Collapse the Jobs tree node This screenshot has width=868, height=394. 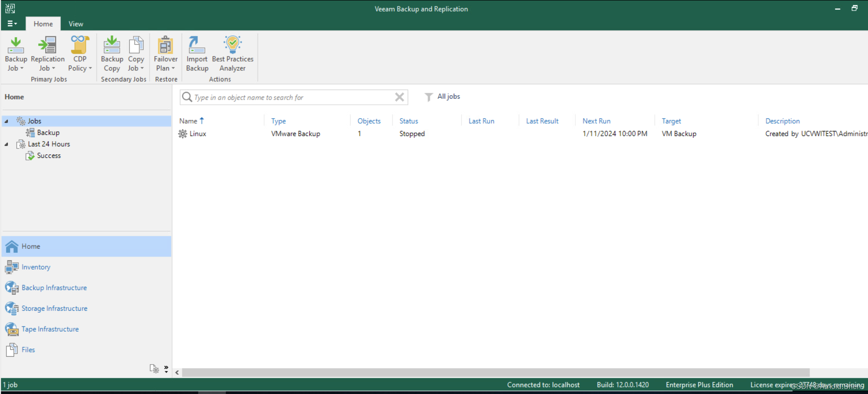click(6, 121)
